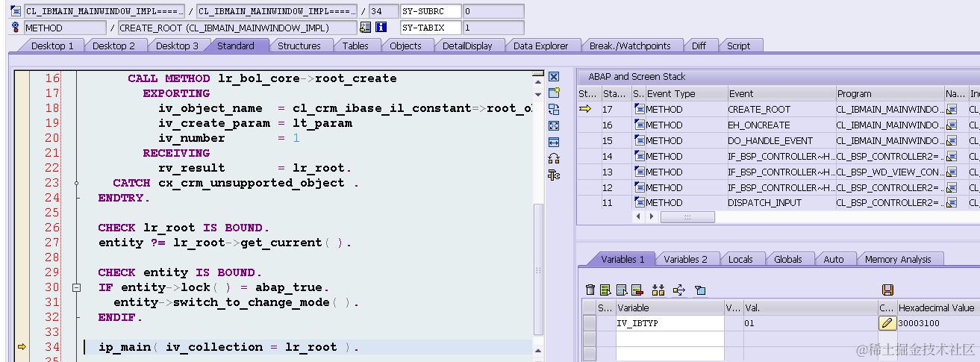Viewport: 980px width, 362px height.
Task: Click the navigation icon in DISPATCH_INPUT stack row
Action: tap(952, 202)
